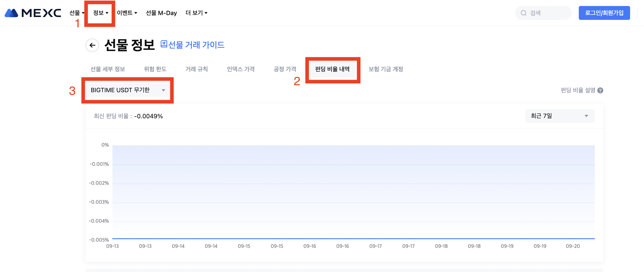Click the MEXC logo

[33, 13]
